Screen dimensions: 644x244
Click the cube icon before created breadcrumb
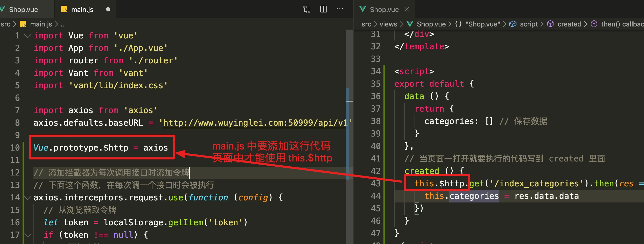550,24
